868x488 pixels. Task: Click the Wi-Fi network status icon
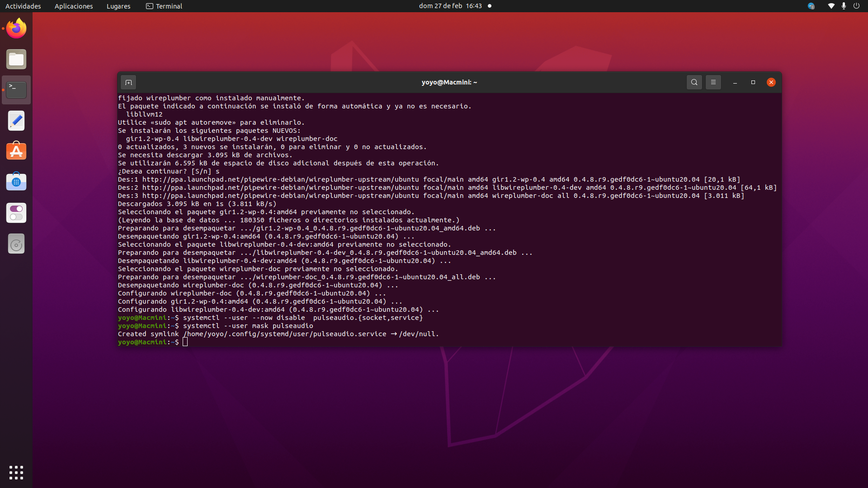(831, 6)
